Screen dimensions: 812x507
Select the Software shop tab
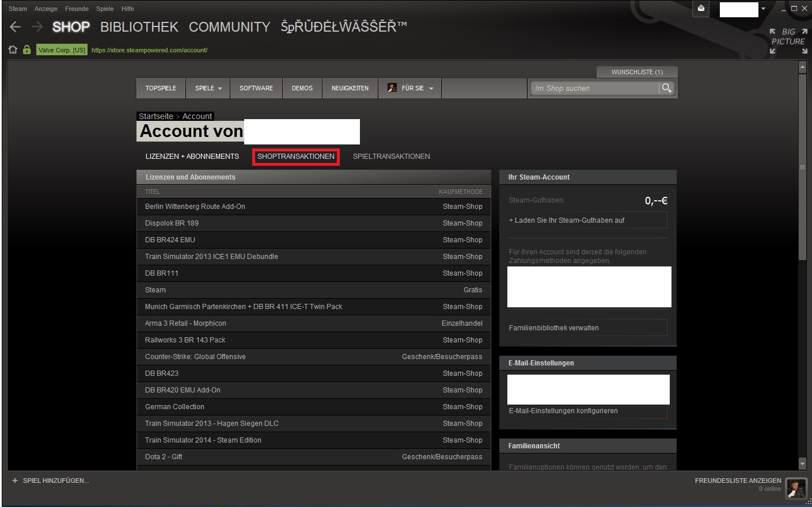(x=256, y=88)
